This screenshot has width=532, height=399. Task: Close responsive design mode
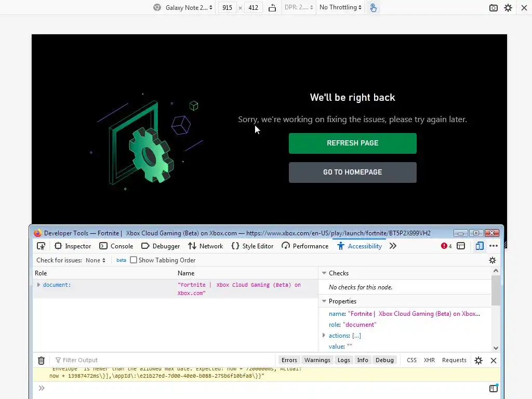pos(524,7)
